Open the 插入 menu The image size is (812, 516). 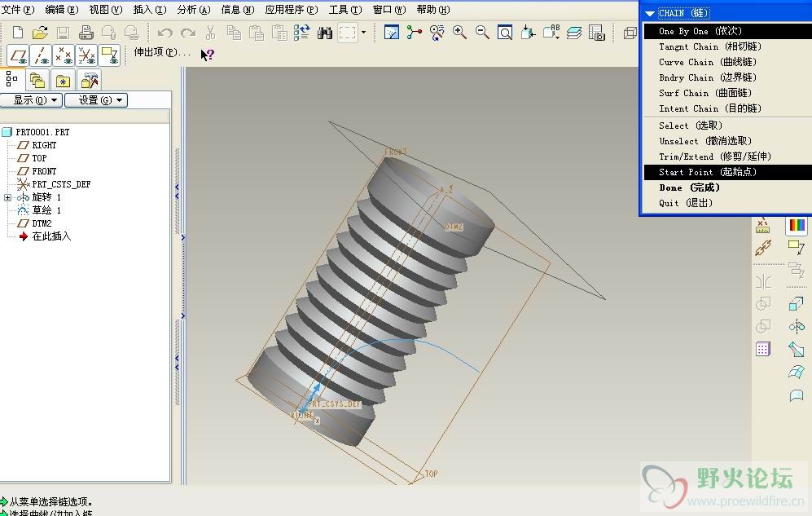pyautogui.click(x=150, y=9)
